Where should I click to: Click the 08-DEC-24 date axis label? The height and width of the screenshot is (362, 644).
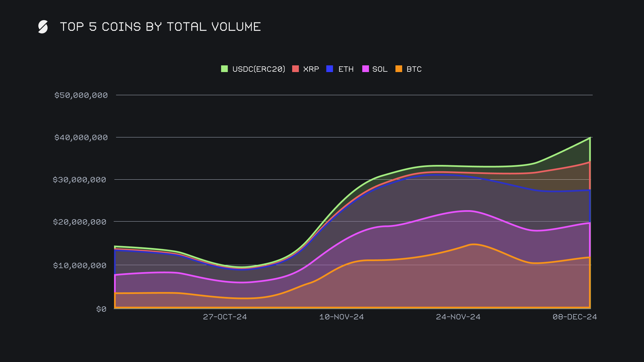tap(575, 317)
